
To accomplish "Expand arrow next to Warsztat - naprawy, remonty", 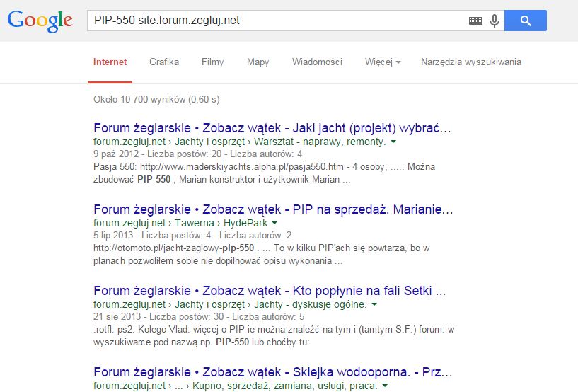I will [393, 142].
